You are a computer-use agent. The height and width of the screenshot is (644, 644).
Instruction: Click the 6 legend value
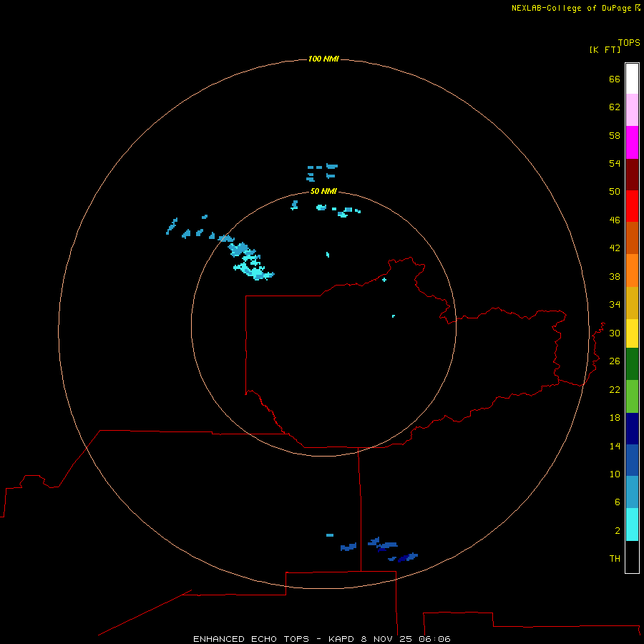618,502
